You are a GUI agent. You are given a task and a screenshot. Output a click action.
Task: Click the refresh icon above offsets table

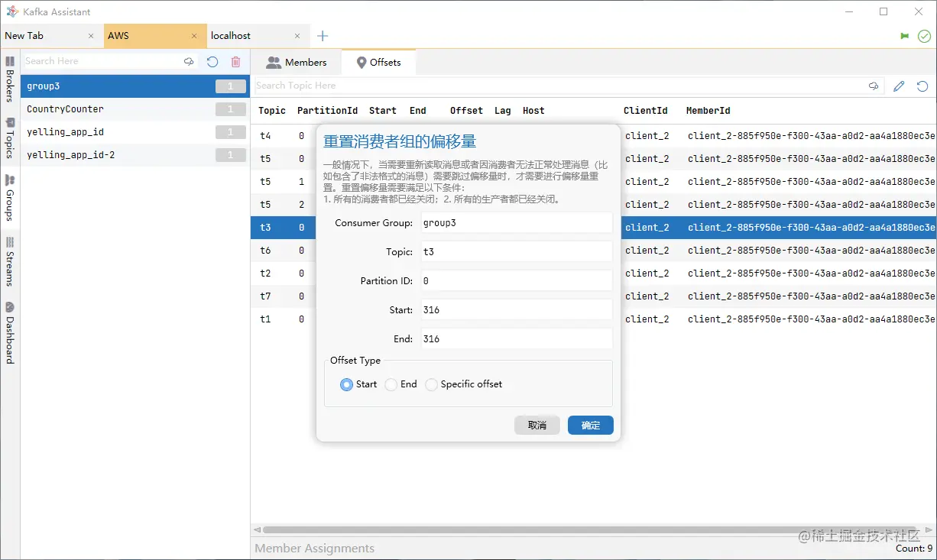point(922,86)
